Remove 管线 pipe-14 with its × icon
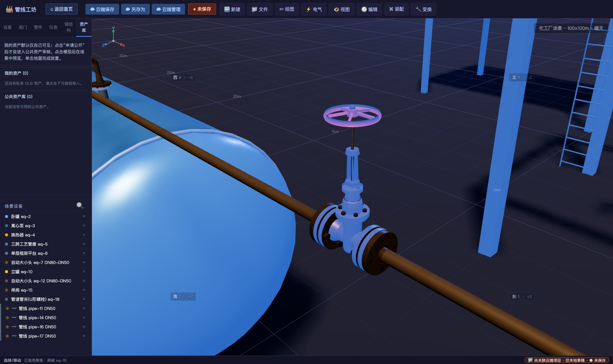Screen dimensions: 613x364 pos(84,318)
